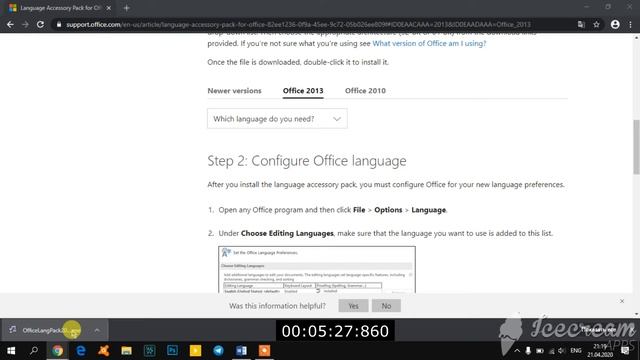Answer No to the helpful feedback prompt

click(x=386, y=306)
